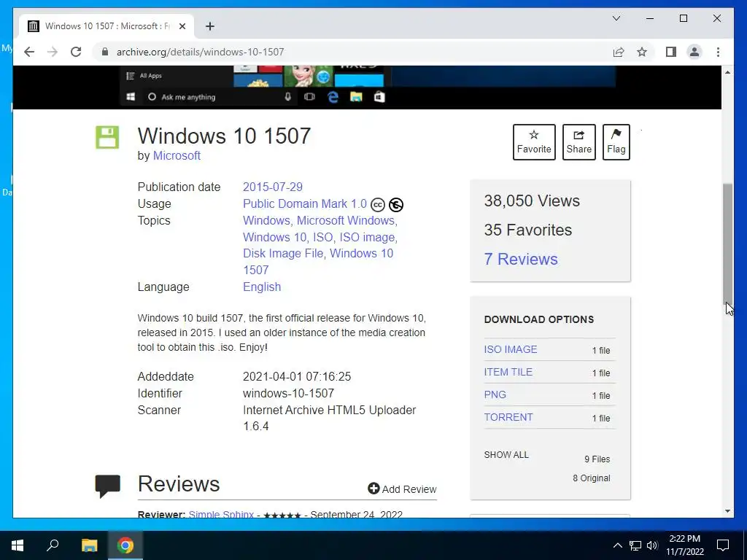Image resolution: width=747 pixels, height=560 pixels.
Task: Reload the archive.org page
Action: [x=76, y=52]
